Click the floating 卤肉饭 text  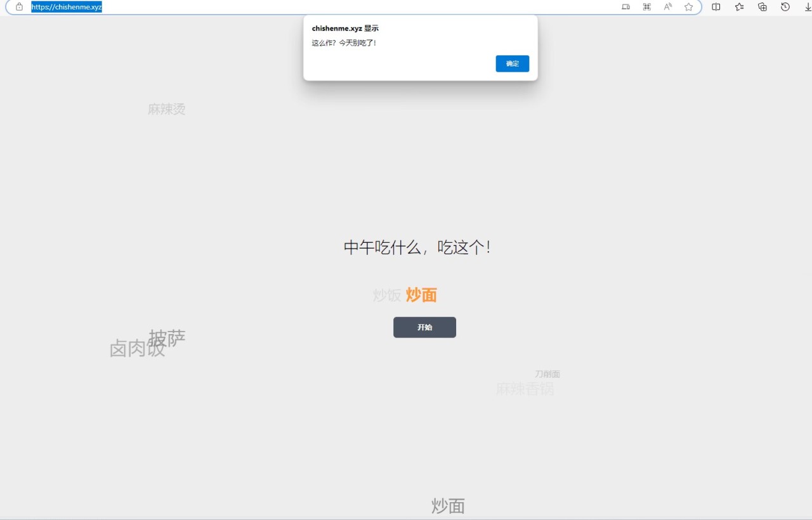tap(137, 348)
